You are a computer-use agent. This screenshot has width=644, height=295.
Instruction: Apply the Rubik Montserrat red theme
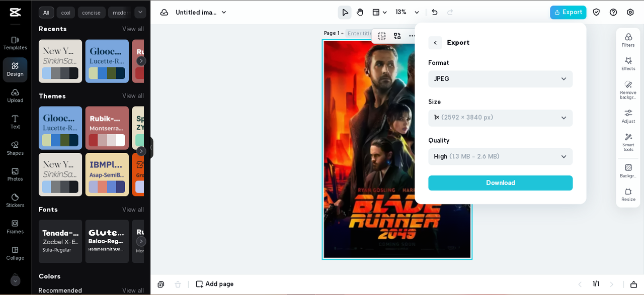107,128
